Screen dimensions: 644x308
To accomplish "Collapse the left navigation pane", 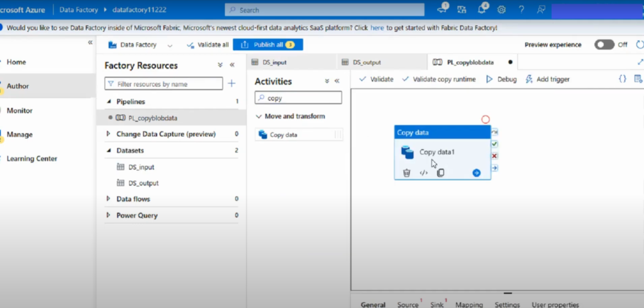I will [x=91, y=42].
